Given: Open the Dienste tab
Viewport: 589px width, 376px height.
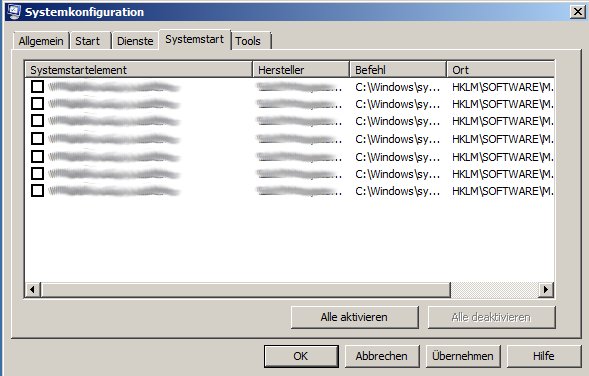Looking at the screenshot, I should 135,41.
